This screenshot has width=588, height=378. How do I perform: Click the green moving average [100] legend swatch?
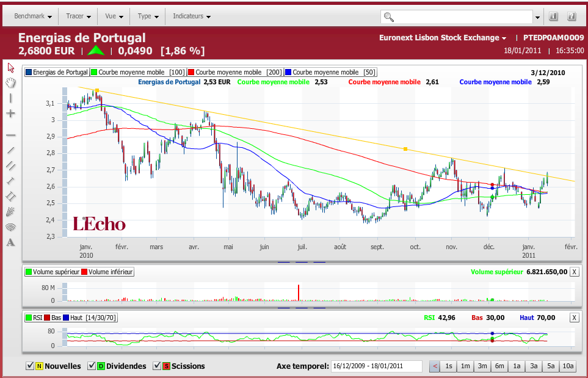click(94, 72)
